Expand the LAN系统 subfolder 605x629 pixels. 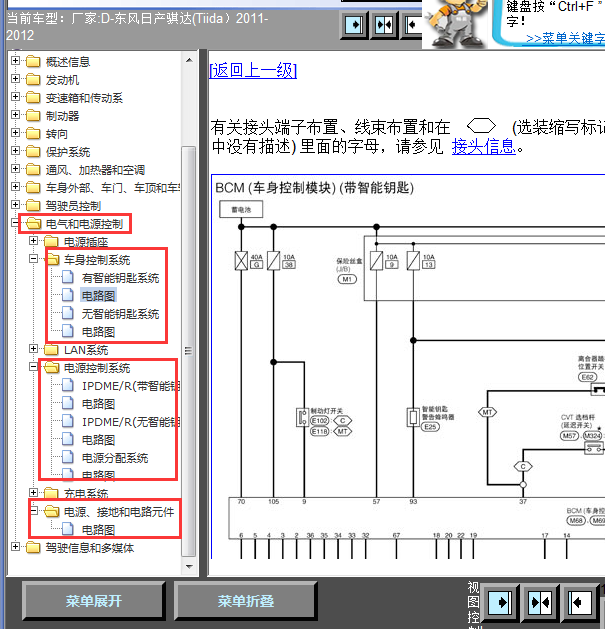pyautogui.click(x=34, y=349)
